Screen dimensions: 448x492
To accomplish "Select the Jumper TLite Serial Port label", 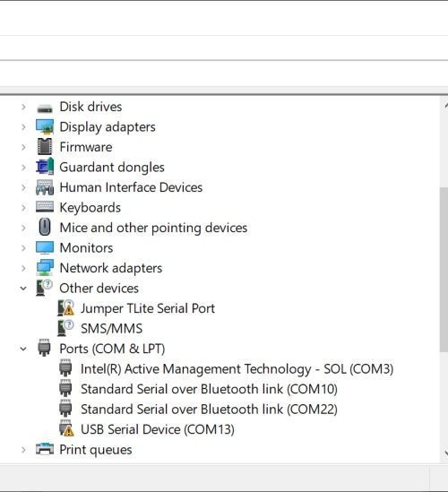I will click(148, 308).
